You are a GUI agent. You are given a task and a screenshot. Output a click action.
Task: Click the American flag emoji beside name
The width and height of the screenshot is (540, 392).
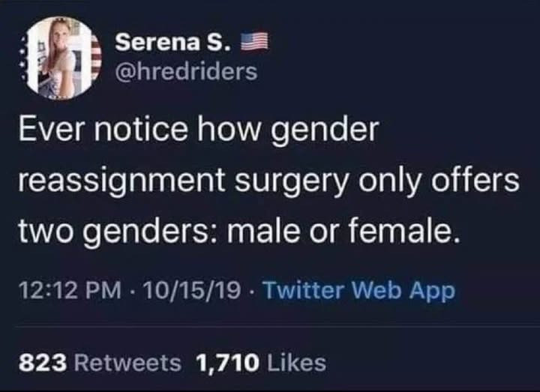[255, 43]
